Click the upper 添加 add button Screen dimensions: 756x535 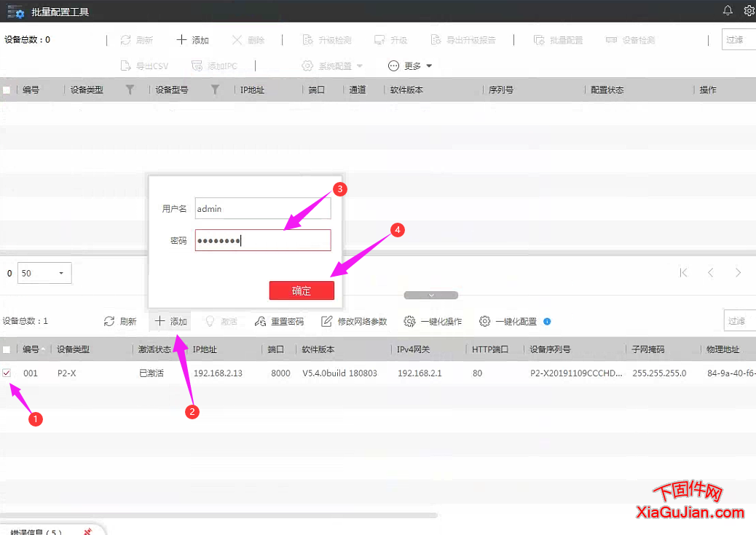(192, 40)
